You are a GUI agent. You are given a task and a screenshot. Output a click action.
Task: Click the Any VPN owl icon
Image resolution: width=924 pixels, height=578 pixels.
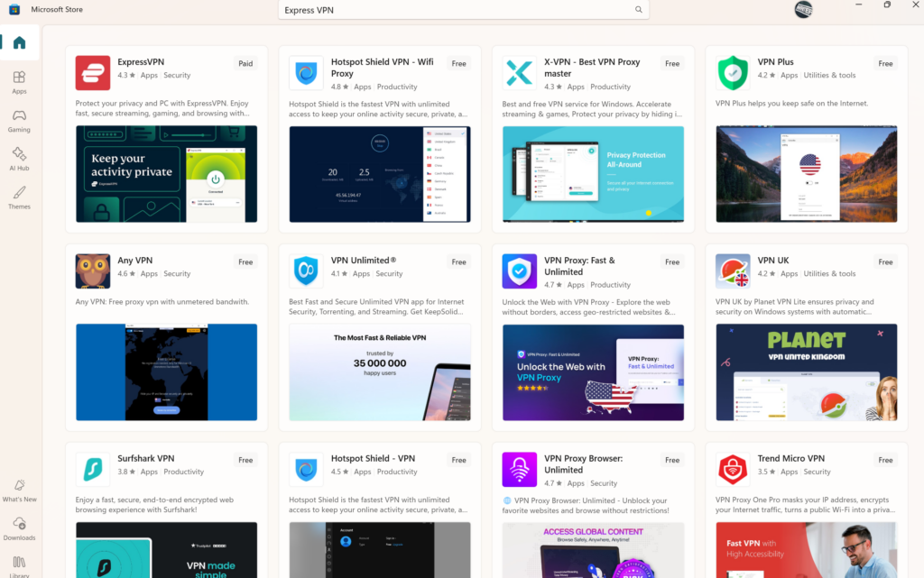tap(93, 271)
